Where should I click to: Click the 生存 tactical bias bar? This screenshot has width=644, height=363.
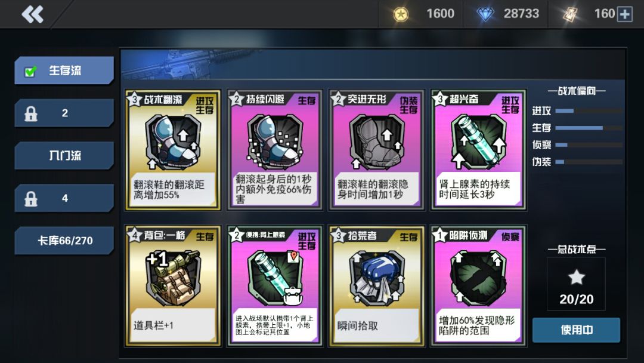click(589, 128)
